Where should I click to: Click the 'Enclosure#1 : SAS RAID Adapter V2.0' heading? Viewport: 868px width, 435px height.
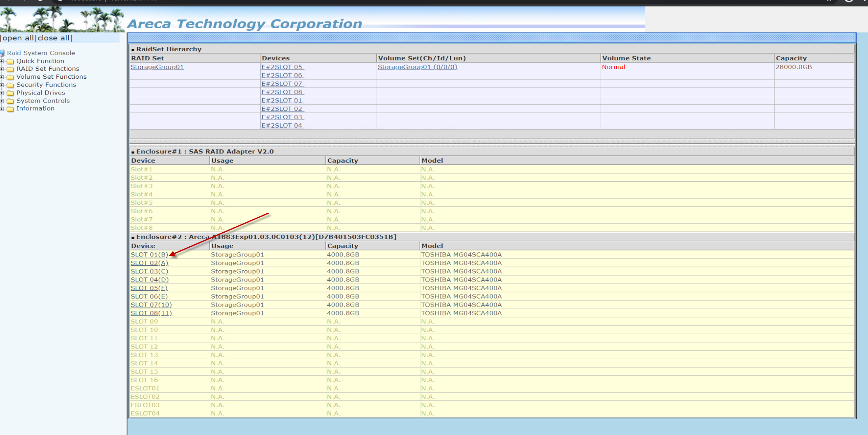[205, 151]
